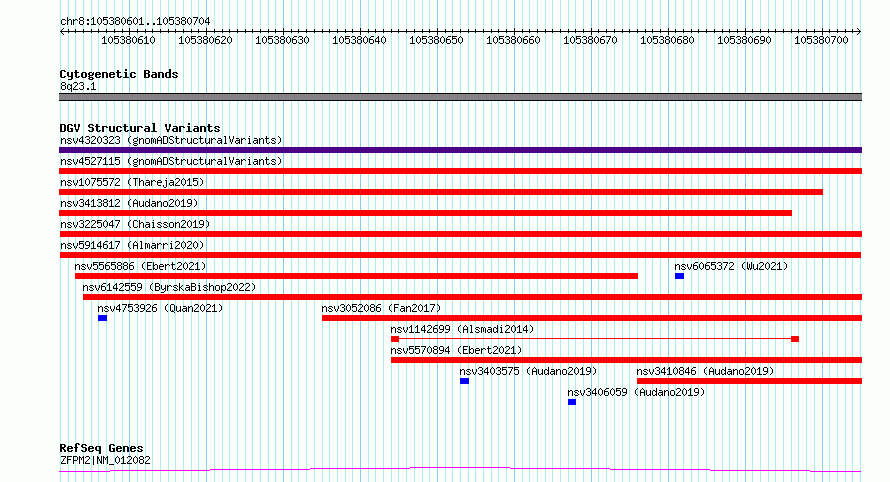The height and width of the screenshot is (482, 890).
Task: Click the RefSeq Genes track heading
Action: pos(101,449)
